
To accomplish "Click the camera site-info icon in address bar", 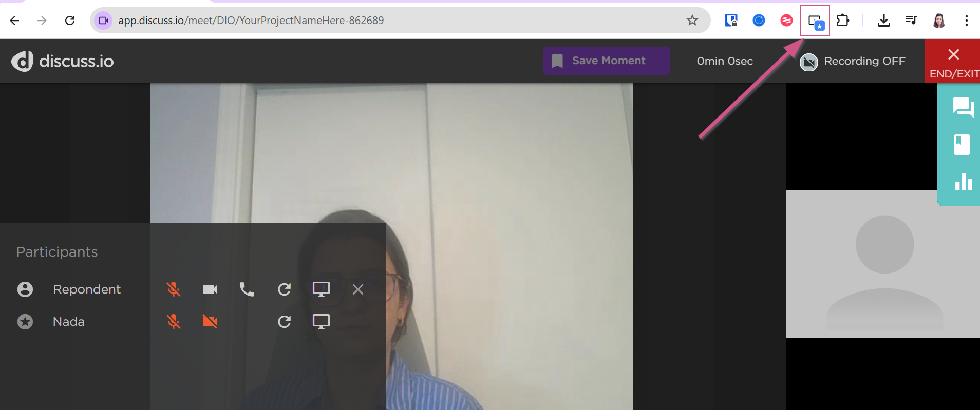I will [103, 21].
